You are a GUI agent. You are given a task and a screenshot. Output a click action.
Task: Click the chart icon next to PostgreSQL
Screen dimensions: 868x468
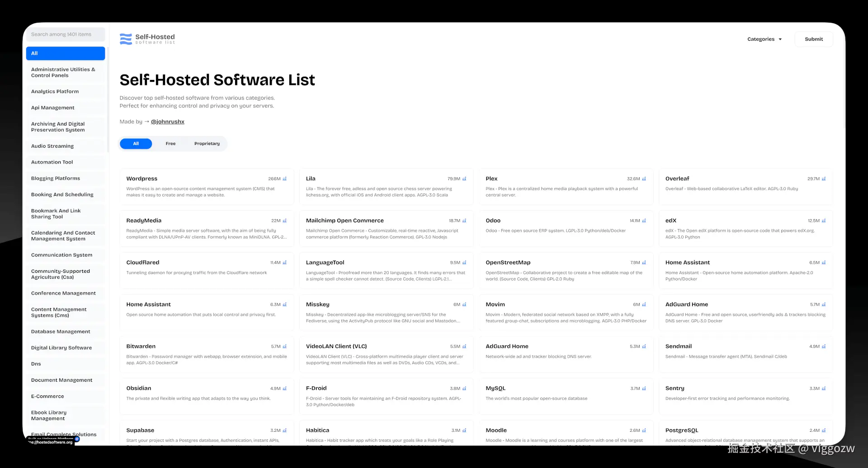(x=824, y=431)
